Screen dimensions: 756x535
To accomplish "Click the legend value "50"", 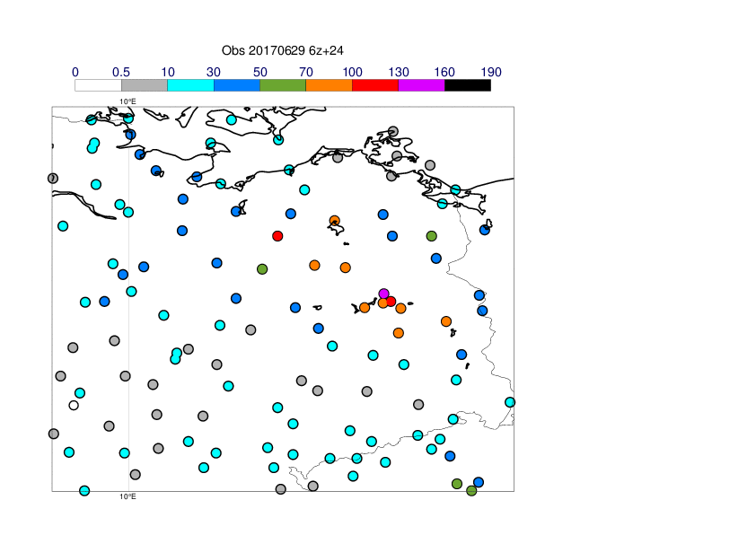I will [x=260, y=73].
